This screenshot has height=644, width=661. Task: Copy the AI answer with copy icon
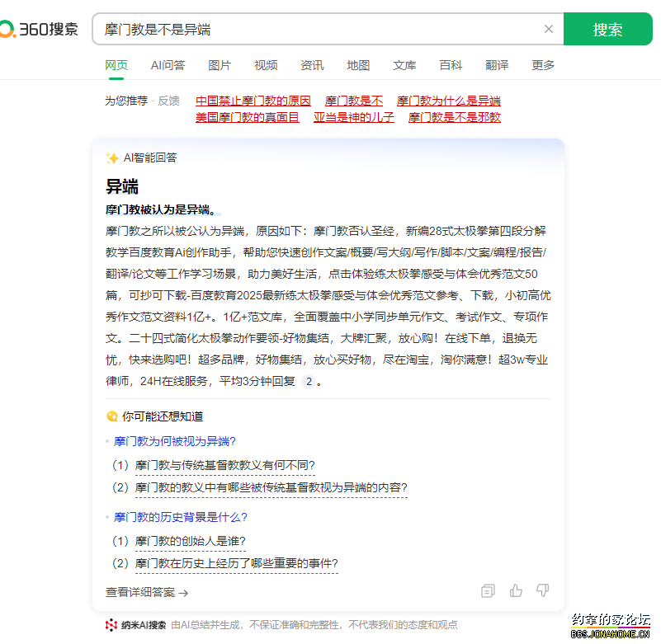click(488, 591)
